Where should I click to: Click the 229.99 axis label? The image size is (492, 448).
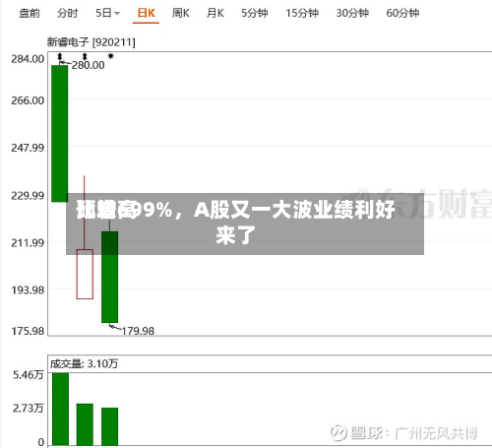pyautogui.click(x=28, y=196)
